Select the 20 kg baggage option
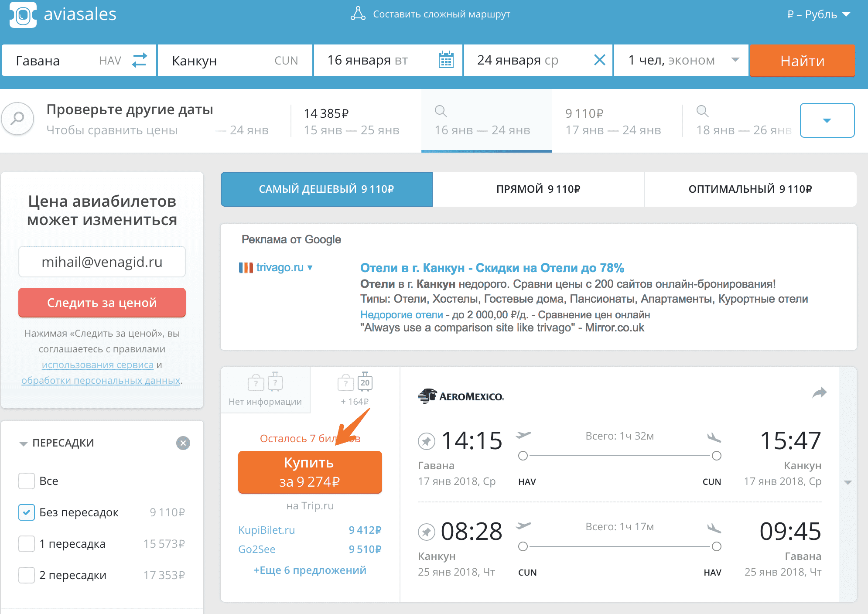Screen dimensions: 868x614 click(x=355, y=389)
